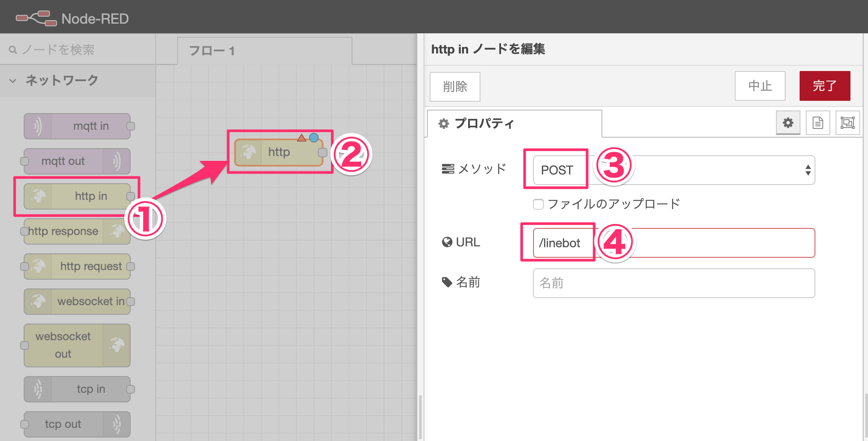
Task: Click the http node output port
Action: pyautogui.click(x=323, y=153)
